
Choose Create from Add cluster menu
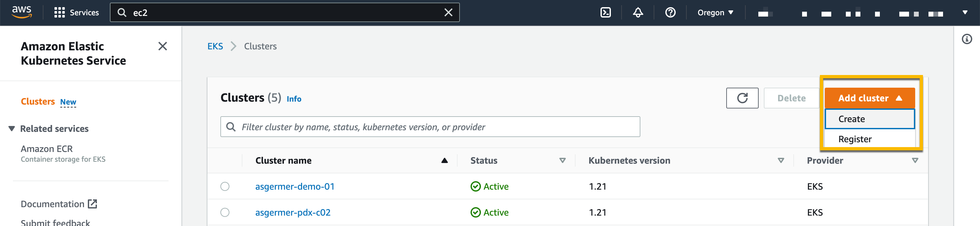pos(869,119)
